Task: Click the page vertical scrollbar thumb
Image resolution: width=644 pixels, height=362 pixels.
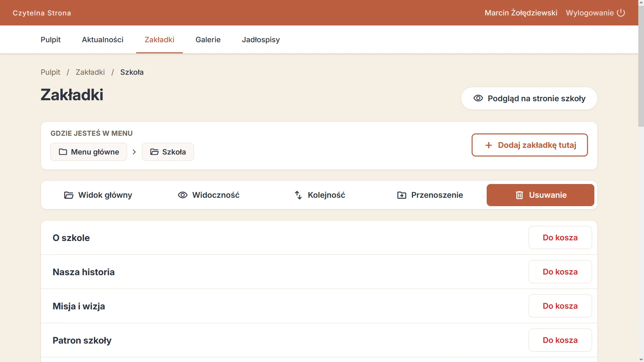Action: coord(641,64)
